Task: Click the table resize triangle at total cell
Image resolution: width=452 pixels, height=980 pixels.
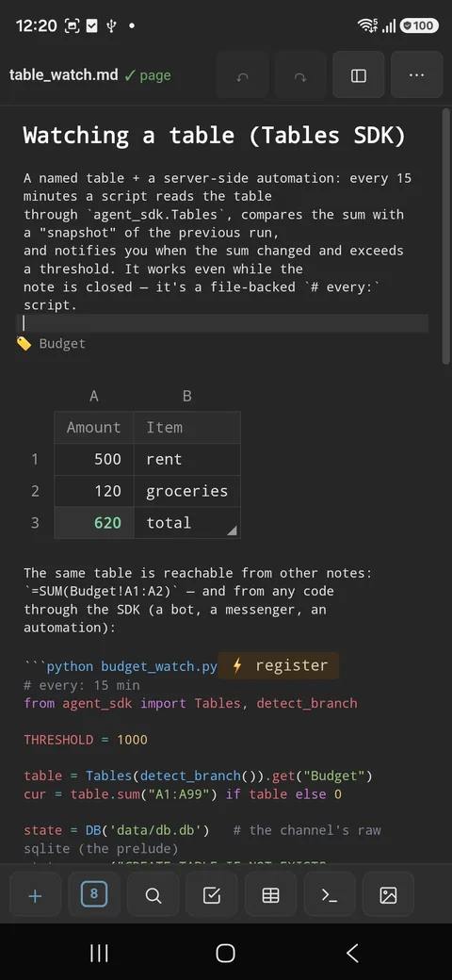Action: coord(232,531)
